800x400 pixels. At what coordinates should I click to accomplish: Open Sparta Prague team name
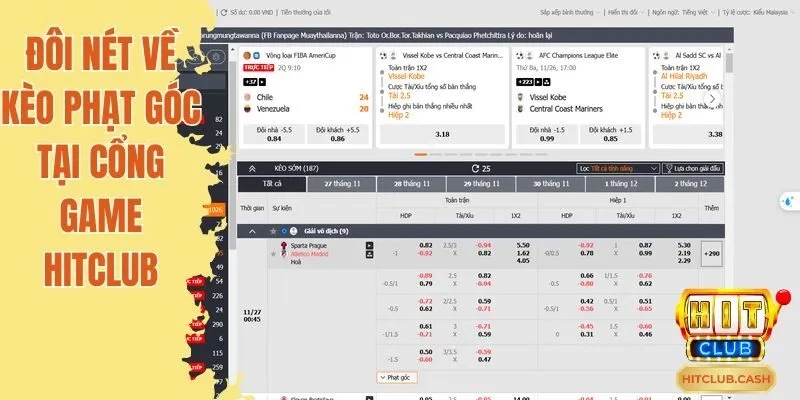pyautogui.click(x=307, y=245)
